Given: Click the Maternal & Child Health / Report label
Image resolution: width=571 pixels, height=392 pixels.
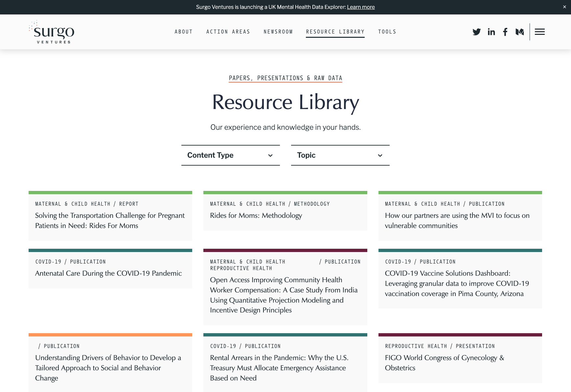Looking at the screenshot, I should tap(87, 204).
